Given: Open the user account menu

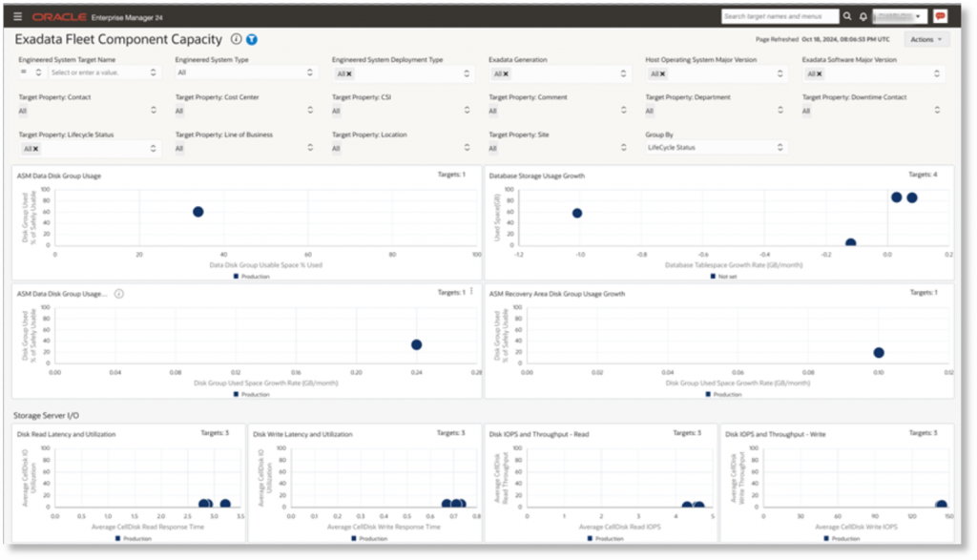Looking at the screenshot, I should tap(899, 17).
